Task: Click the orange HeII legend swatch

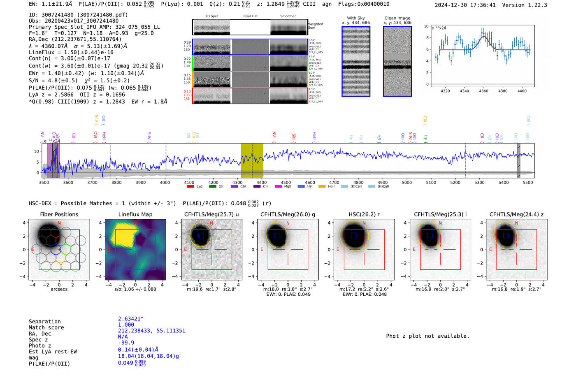Action: (x=322, y=186)
